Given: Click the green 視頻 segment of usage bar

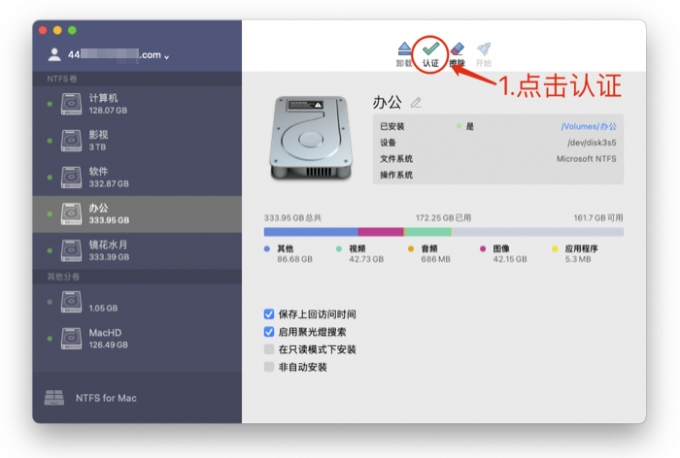Looking at the screenshot, I should (x=428, y=232).
